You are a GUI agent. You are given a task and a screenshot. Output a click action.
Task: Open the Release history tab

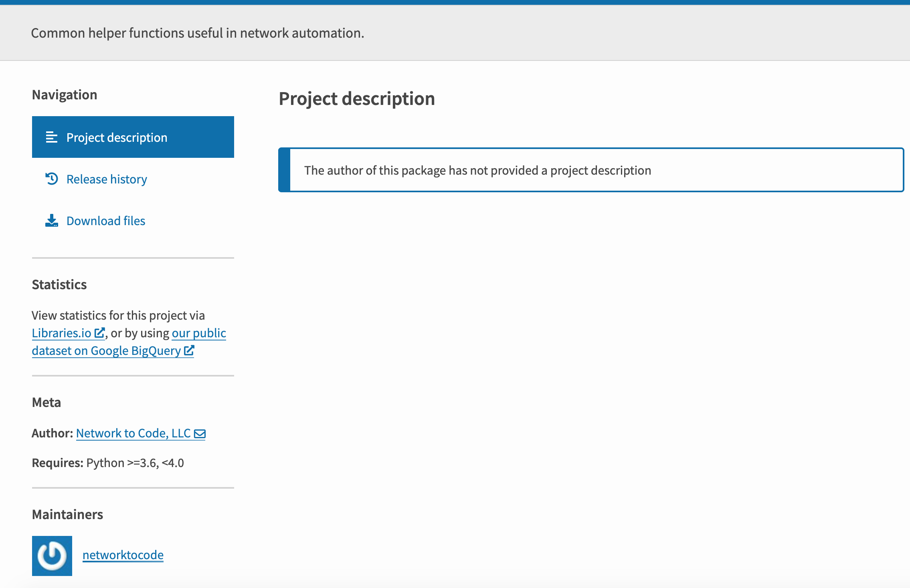click(107, 179)
